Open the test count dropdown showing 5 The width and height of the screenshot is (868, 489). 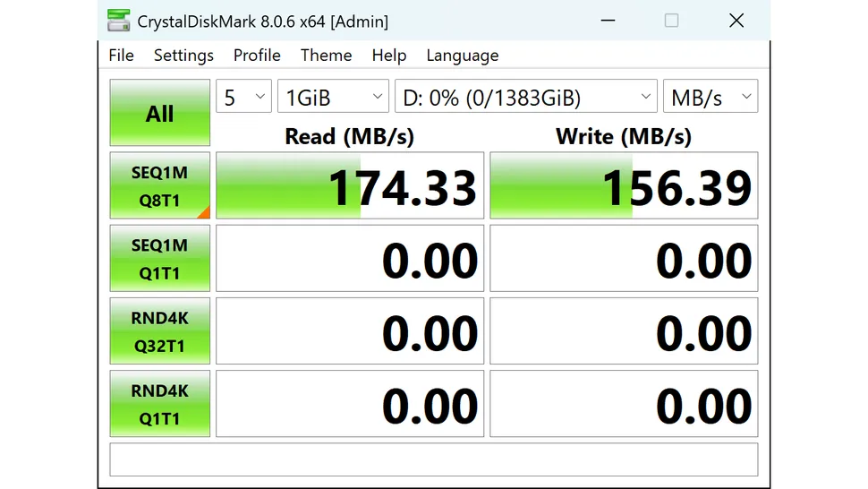click(x=243, y=97)
